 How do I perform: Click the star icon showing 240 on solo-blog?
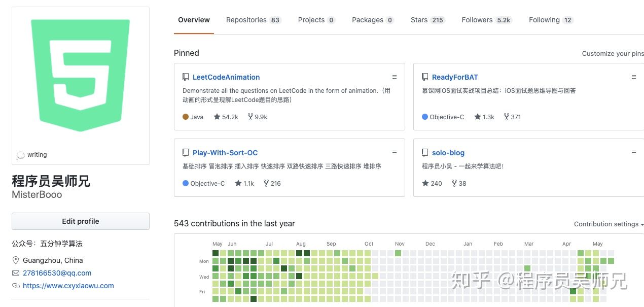click(425, 183)
